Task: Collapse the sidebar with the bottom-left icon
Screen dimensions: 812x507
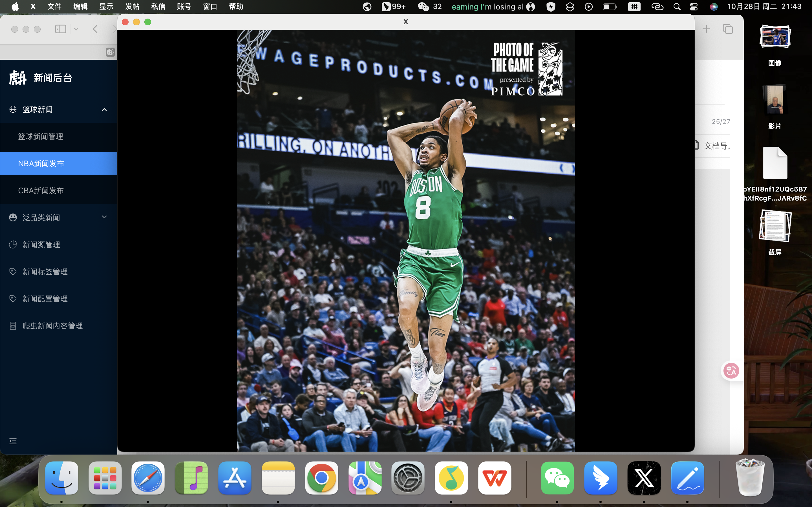Action: [x=13, y=441]
